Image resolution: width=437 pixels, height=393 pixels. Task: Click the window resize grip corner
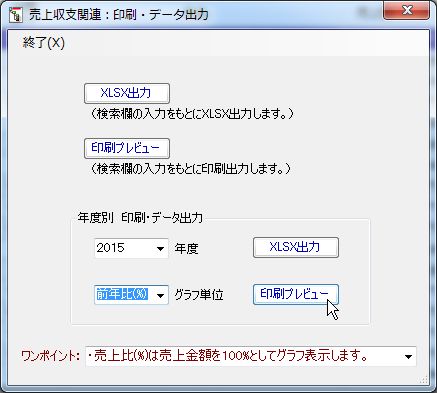point(424,379)
